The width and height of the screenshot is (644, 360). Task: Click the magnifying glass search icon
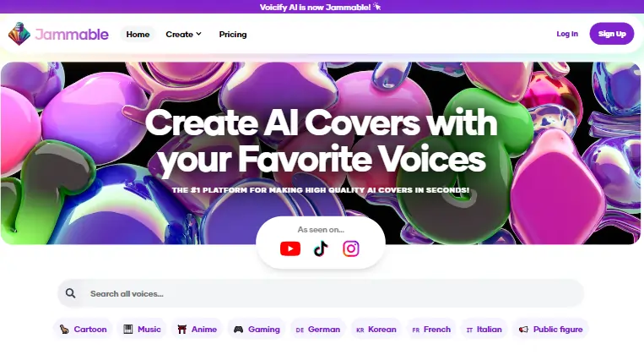pos(71,293)
